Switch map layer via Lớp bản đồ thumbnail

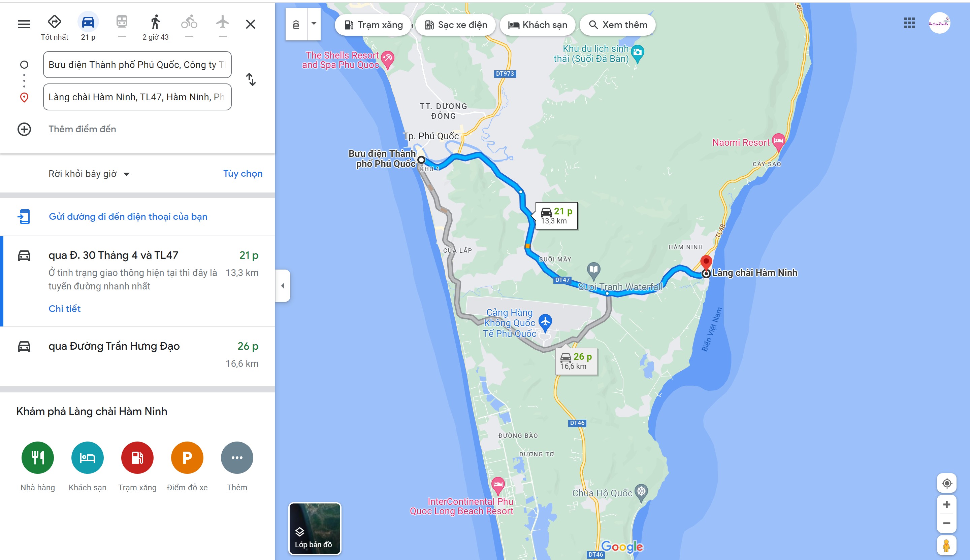(315, 528)
